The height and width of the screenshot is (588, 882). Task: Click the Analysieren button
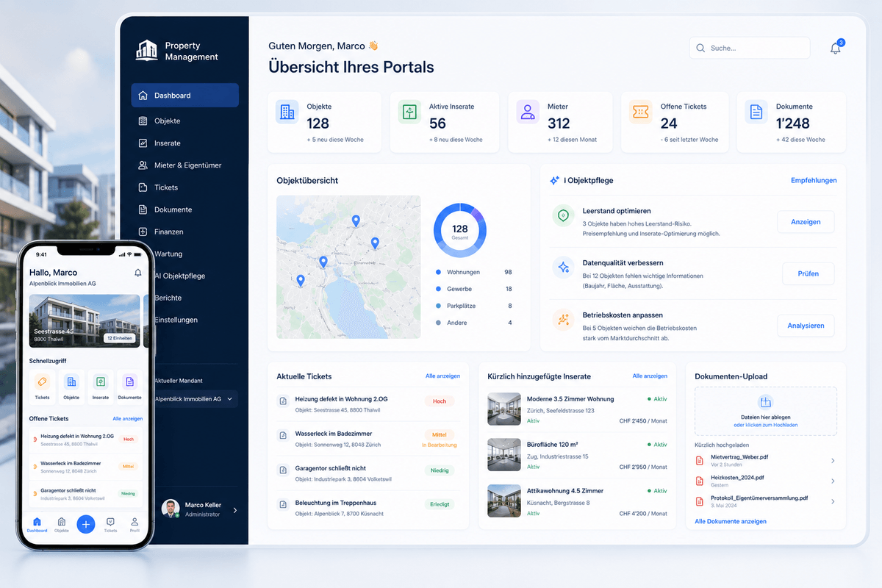(806, 326)
